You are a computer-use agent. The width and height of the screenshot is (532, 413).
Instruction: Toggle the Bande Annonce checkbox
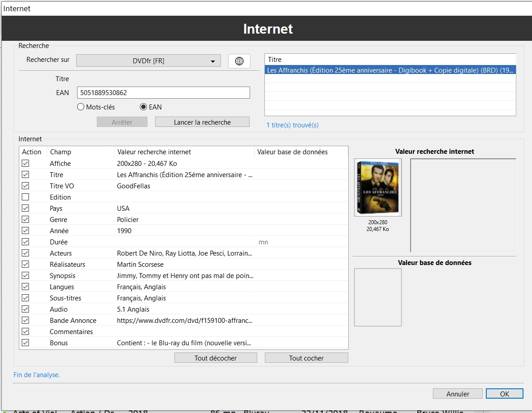tap(26, 321)
